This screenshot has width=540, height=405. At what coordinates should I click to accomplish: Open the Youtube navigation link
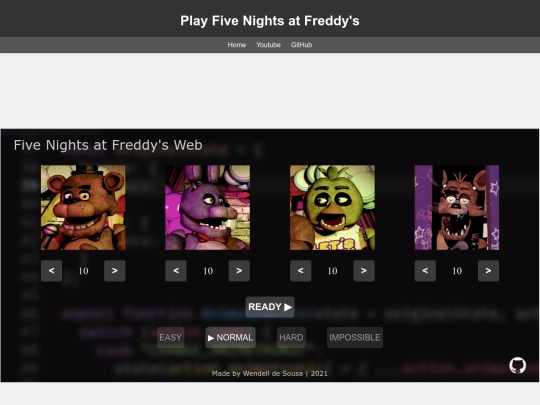click(268, 45)
